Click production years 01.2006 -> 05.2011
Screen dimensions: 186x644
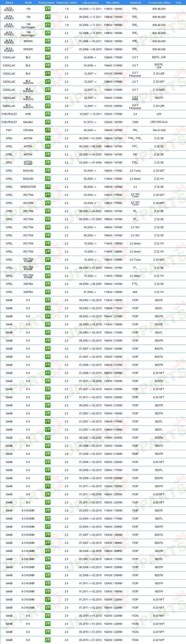(x=90, y=41)
